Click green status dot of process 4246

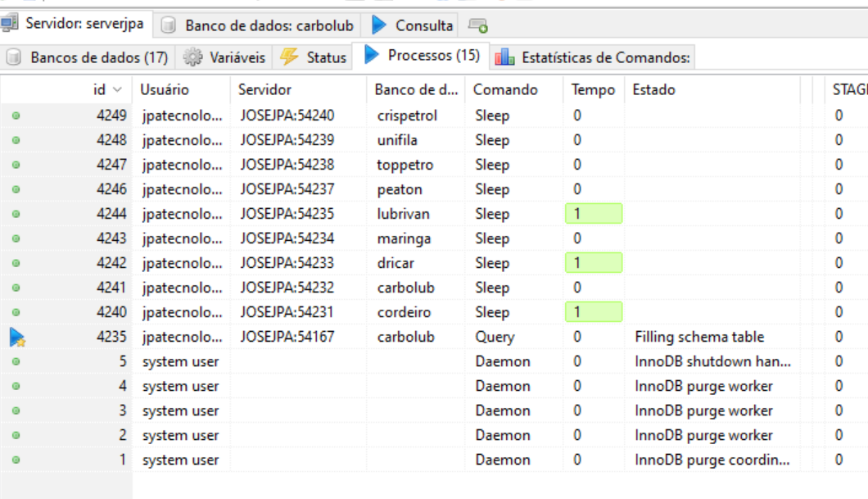pyautogui.click(x=16, y=189)
